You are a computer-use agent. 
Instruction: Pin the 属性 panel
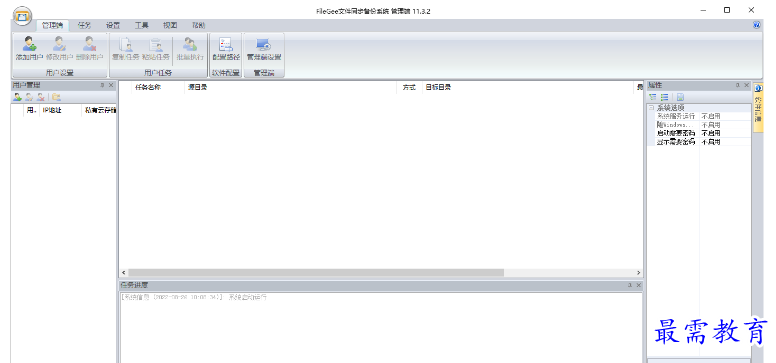click(737, 85)
